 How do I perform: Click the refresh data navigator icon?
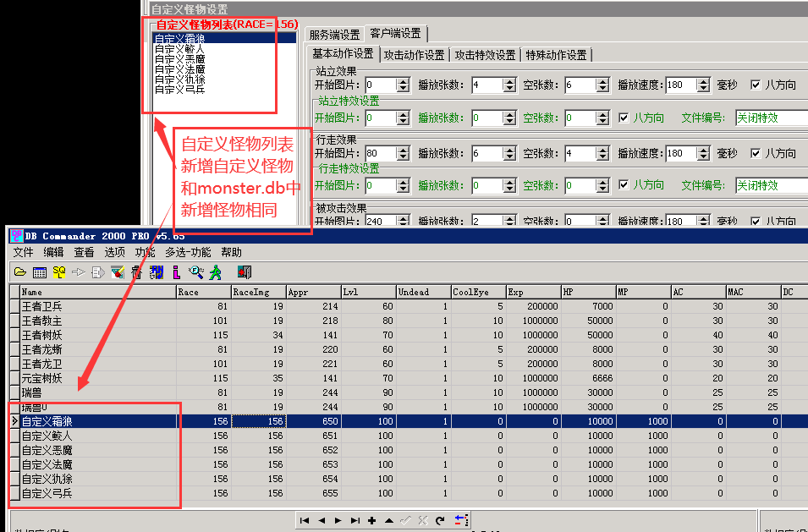click(440, 520)
